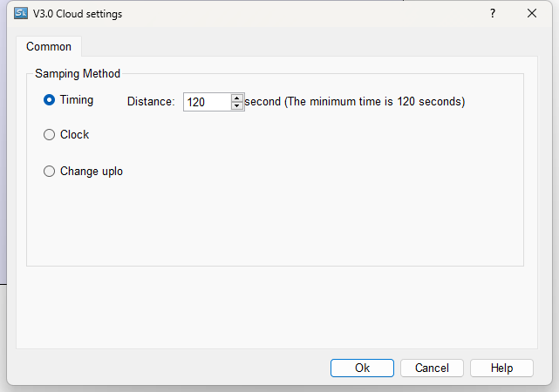Screen dimensions: 559x392
Task: Click the Samping Method group label
Action: [x=78, y=74]
